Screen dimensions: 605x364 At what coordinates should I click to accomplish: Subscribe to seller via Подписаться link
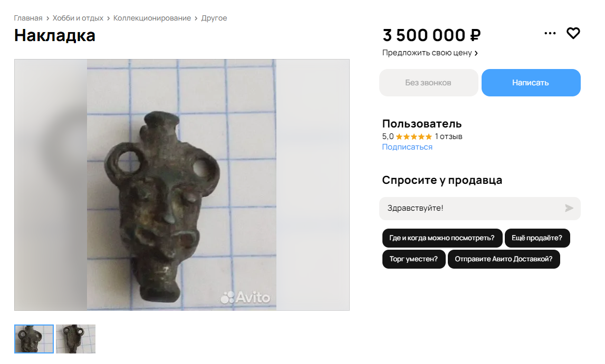tap(407, 147)
